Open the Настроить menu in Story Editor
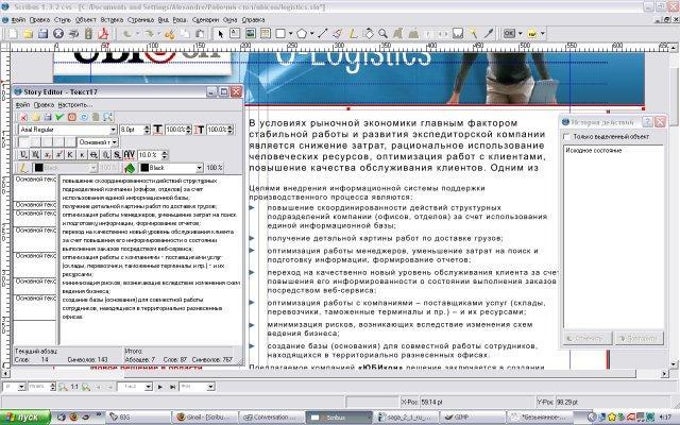Screen dimensions: 680x425 (x=76, y=103)
